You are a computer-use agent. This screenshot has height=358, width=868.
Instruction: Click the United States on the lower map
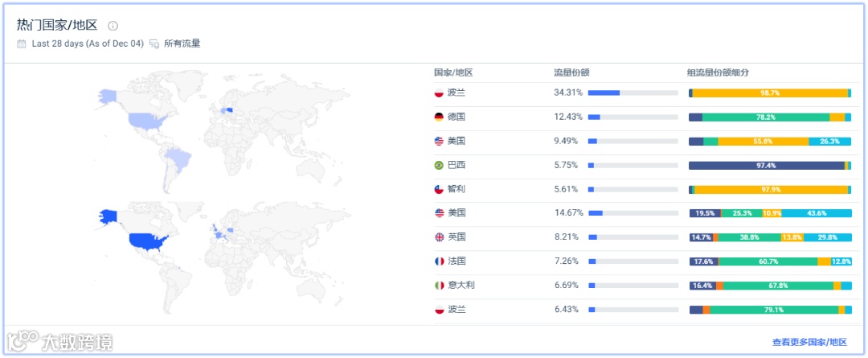(149, 242)
